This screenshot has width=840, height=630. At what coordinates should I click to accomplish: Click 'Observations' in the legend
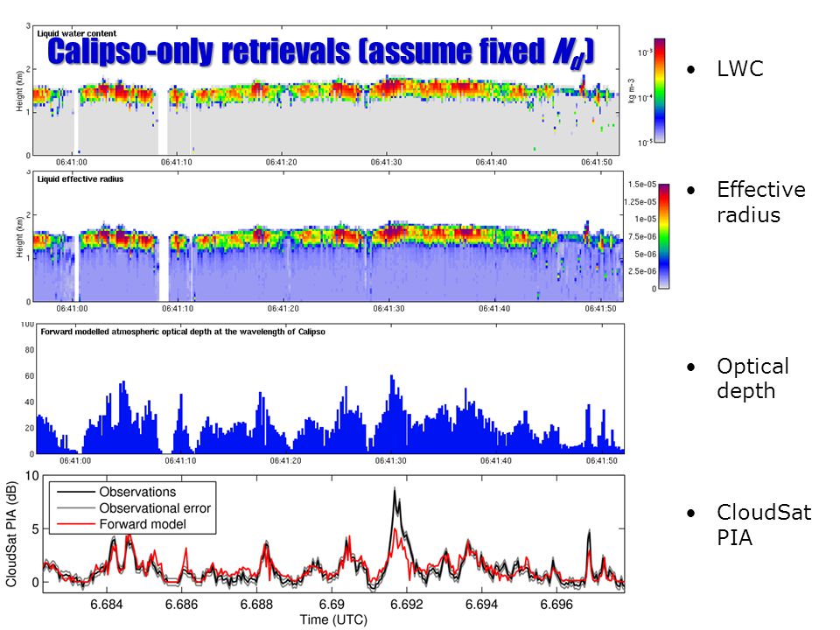coord(137,492)
